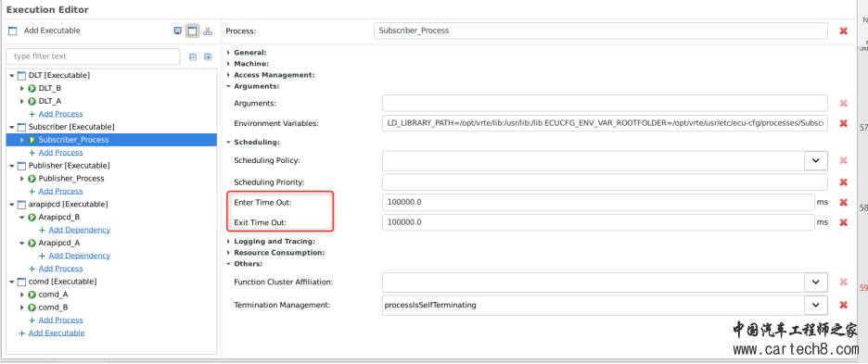Viewport: 868px width, 364px height.
Task: Click the green DLT_B process icon
Action: click(x=32, y=88)
